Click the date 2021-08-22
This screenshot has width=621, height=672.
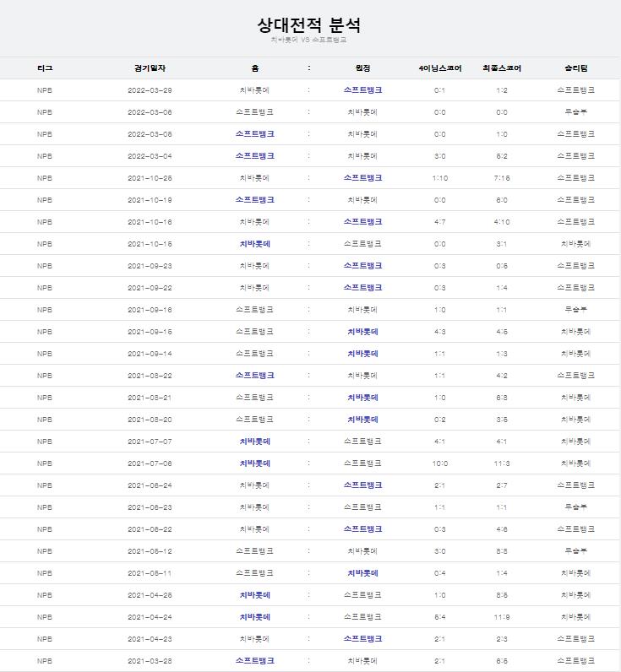click(x=150, y=376)
